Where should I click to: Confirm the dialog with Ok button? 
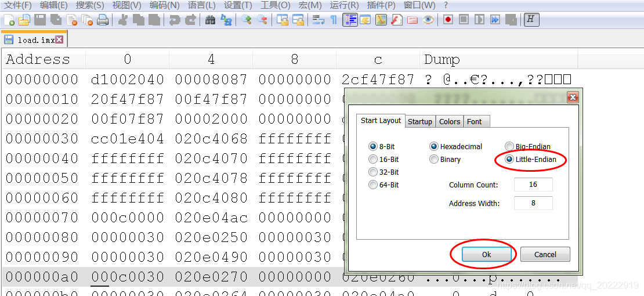point(487,254)
